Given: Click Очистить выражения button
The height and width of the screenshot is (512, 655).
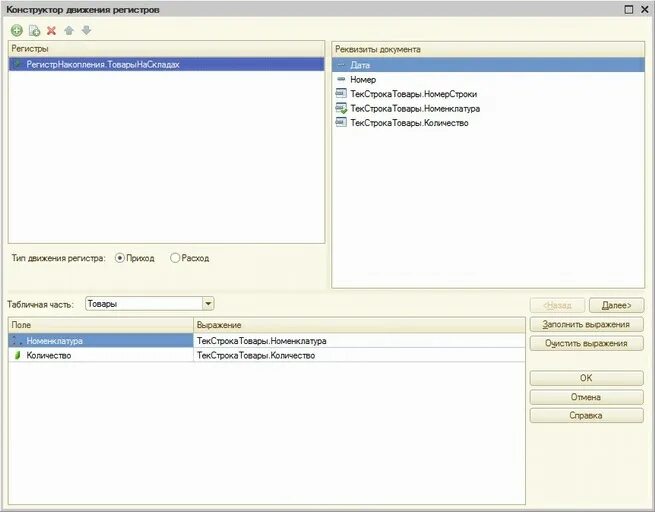Looking at the screenshot, I should click(x=586, y=343).
